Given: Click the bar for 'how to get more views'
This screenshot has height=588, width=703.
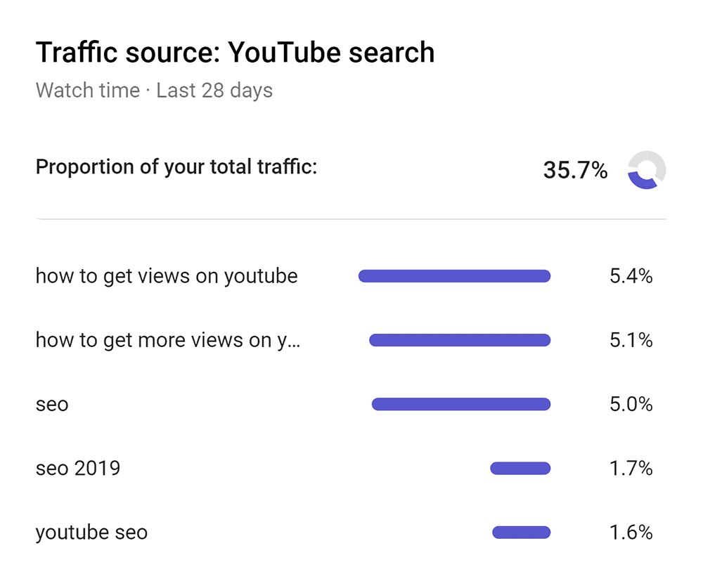Looking at the screenshot, I should 460,340.
